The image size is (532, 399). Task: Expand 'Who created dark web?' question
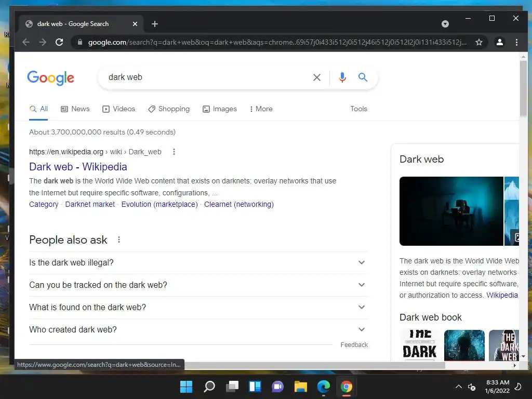coord(198,330)
